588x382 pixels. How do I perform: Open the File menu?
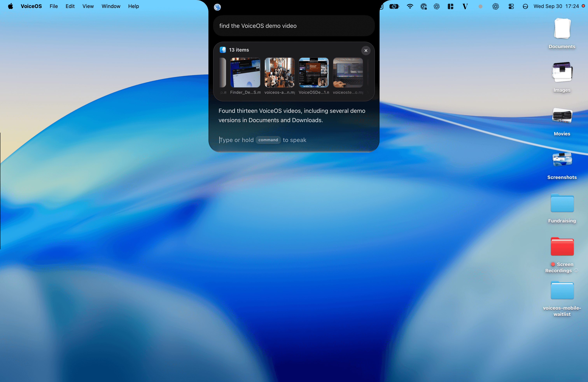pos(54,6)
